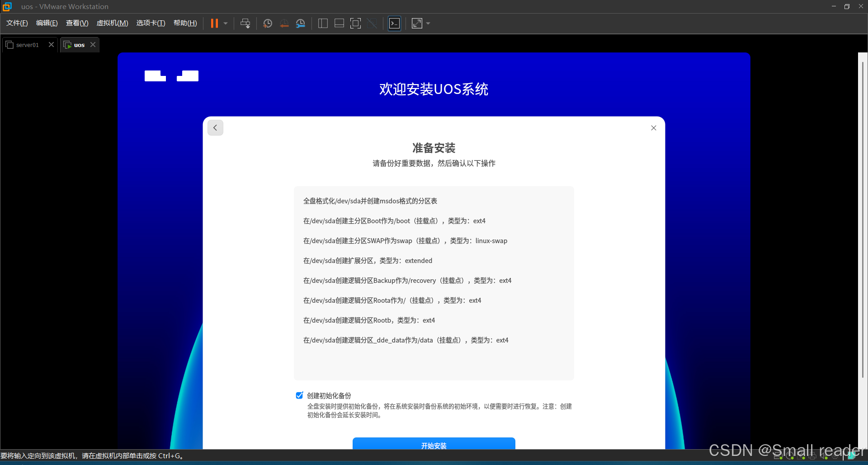
Task: Click the extended partition line
Action: [368, 261]
